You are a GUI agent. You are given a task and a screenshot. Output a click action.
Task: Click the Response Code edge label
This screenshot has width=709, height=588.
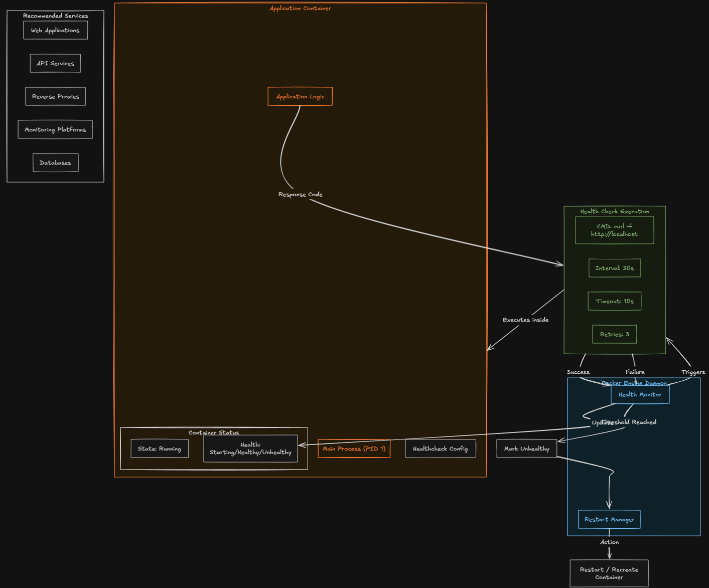click(300, 194)
